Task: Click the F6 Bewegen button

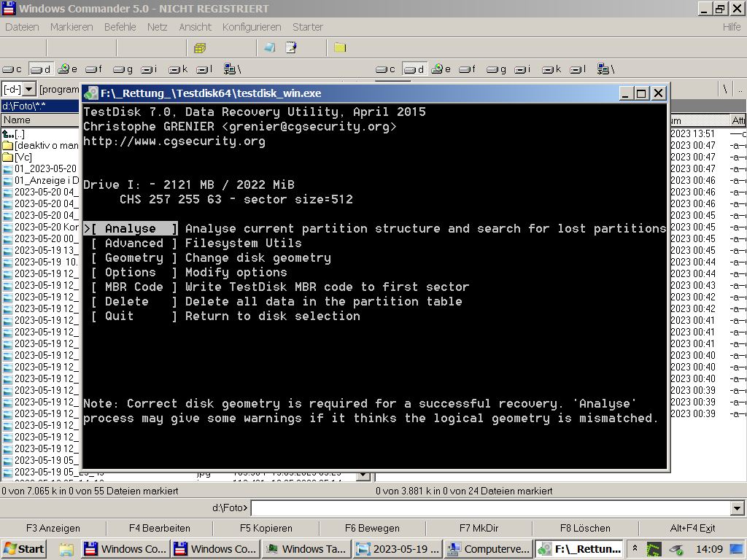Action: click(x=372, y=528)
